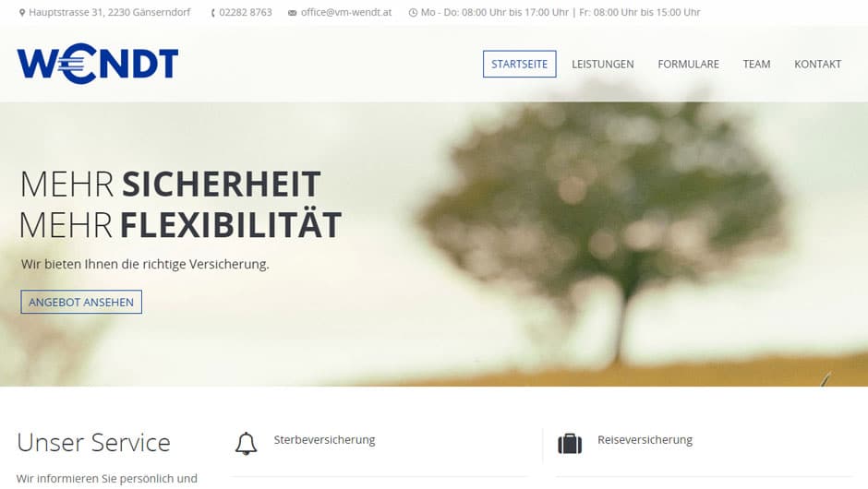Click the Unser Service heading

coord(93,443)
